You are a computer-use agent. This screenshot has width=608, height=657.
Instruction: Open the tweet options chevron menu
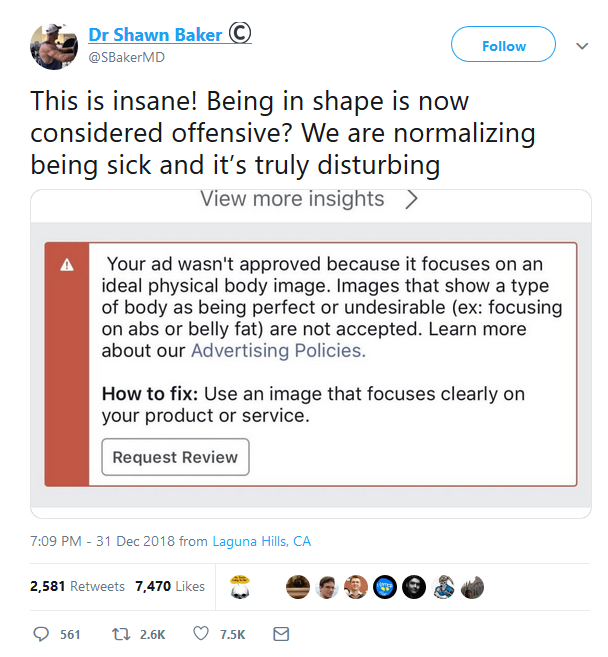click(x=582, y=46)
